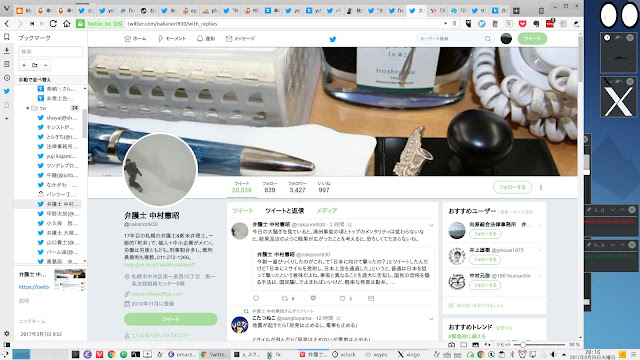The image size is (640, 360).
Task: Expand options chevron on こたつねこ retweet
Action: [431, 319]
